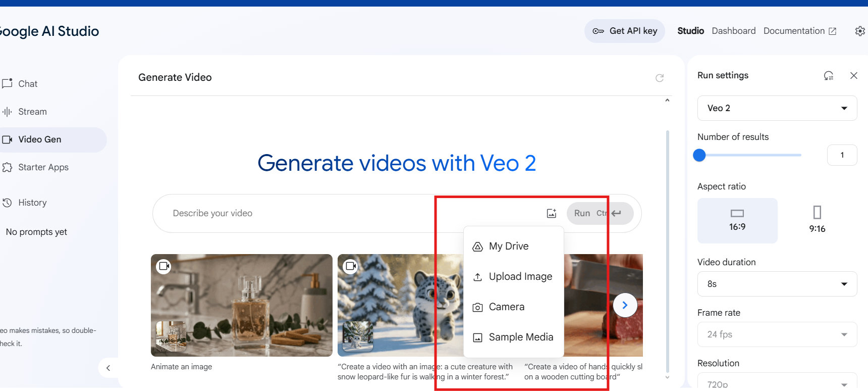Open the Veo 2 model dropdown
868x391 pixels.
click(777, 108)
